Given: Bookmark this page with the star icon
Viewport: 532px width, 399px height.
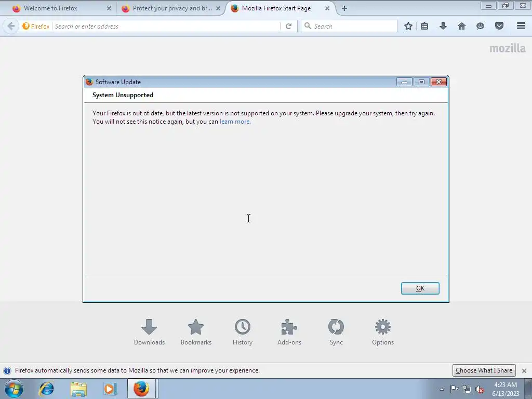Looking at the screenshot, I should [x=408, y=26].
